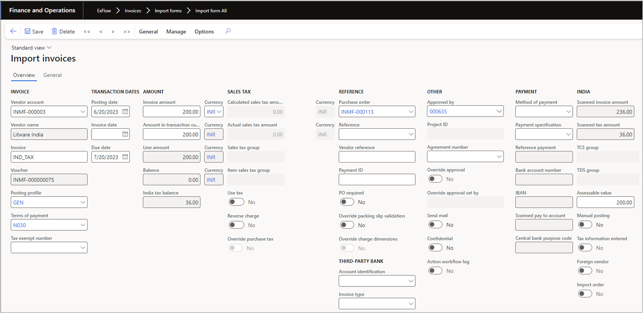Go to previous record with < button
644x314 pixels.
101,32
